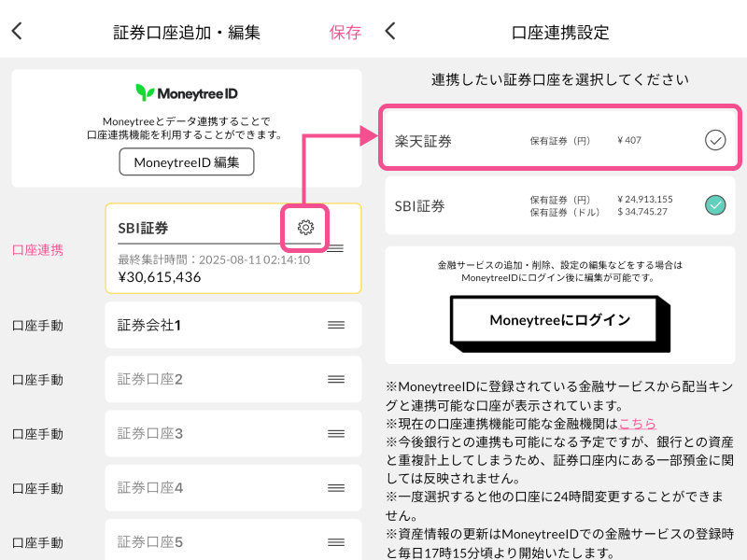The image size is (747, 560).
Task: Click the ¥24,913,155 yen holdings value
Action: point(645,199)
